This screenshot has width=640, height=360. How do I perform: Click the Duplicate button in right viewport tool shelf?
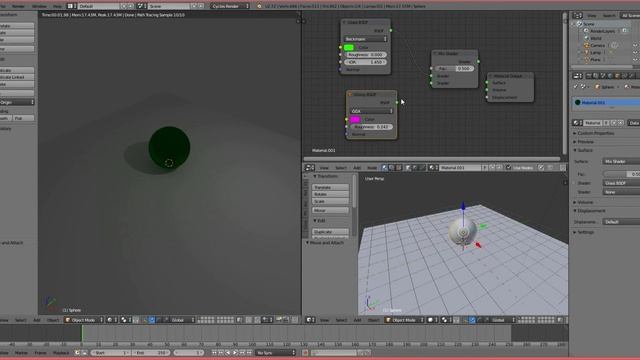pyautogui.click(x=330, y=232)
